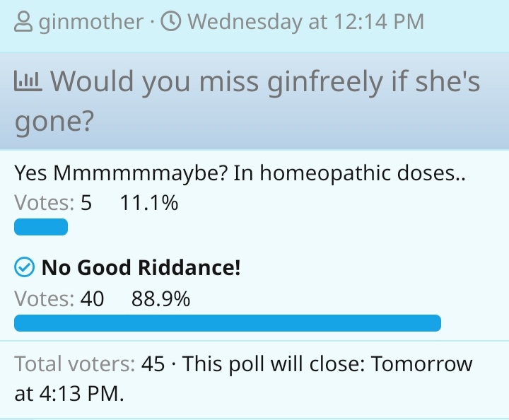Click the user profile icon beside ginmother
Image resolution: width=509 pixels, height=420 pixels.
(x=23, y=22)
